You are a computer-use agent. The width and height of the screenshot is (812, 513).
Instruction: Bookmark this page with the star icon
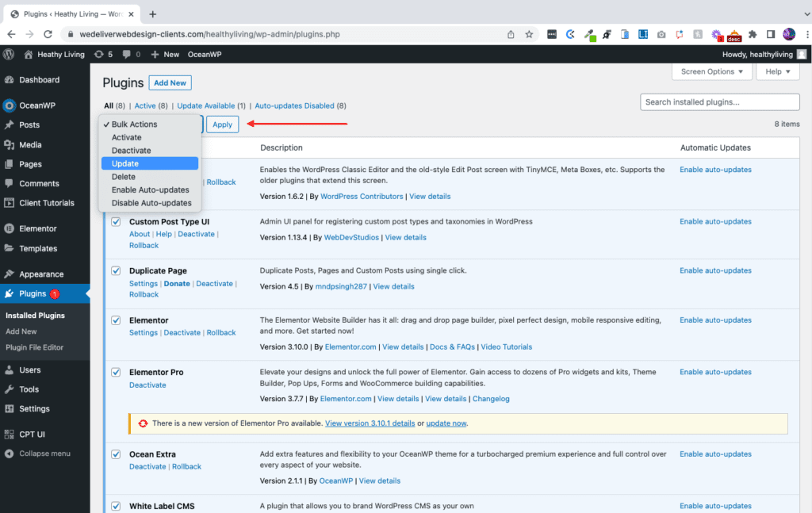[529, 34]
